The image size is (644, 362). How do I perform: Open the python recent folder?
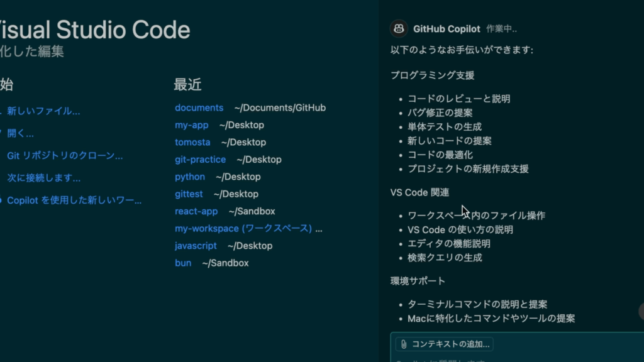[190, 177]
